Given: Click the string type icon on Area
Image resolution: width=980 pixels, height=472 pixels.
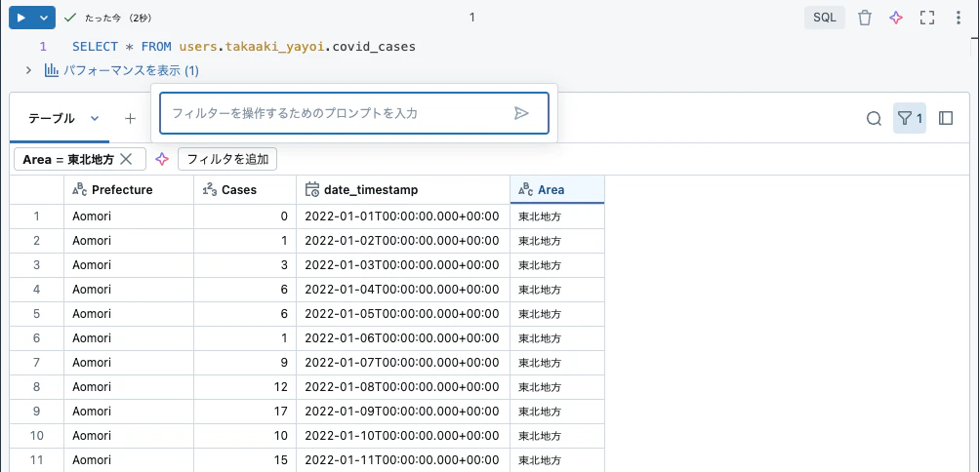Looking at the screenshot, I should (x=525, y=190).
